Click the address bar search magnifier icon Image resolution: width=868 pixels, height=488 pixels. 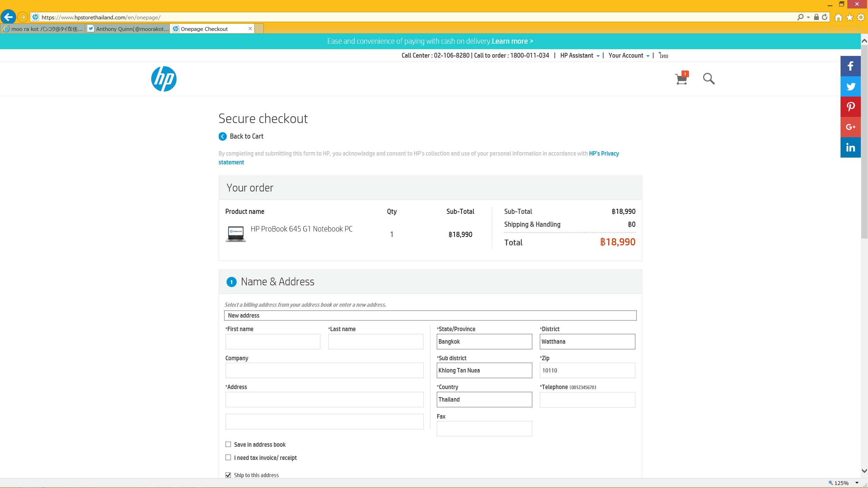coord(801,17)
